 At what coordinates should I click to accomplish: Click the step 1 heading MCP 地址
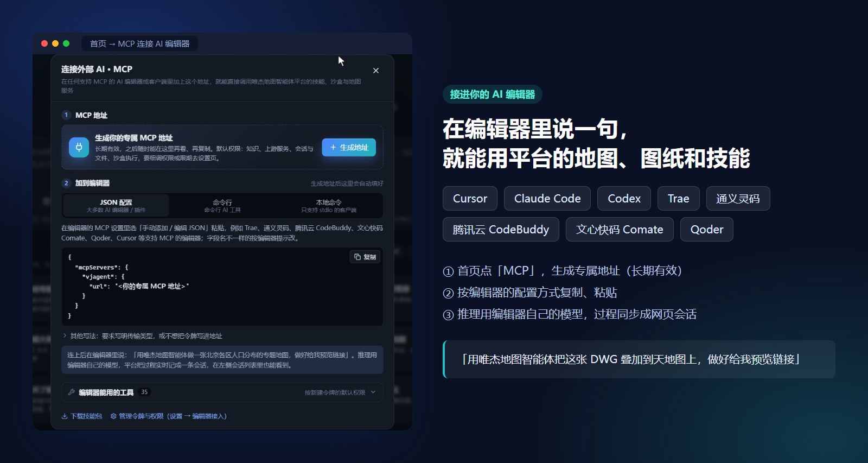tap(91, 115)
